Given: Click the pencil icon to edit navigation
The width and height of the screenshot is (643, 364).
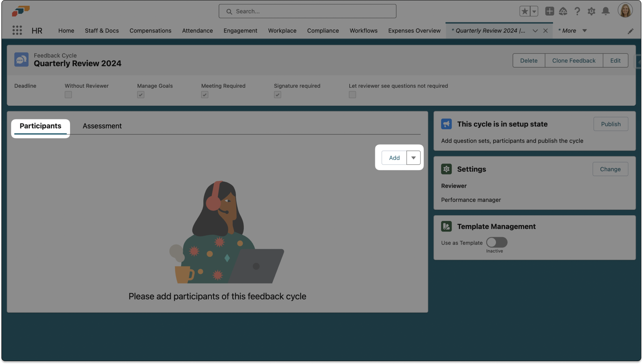Looking at the screenshot, I should coord(630,31).
